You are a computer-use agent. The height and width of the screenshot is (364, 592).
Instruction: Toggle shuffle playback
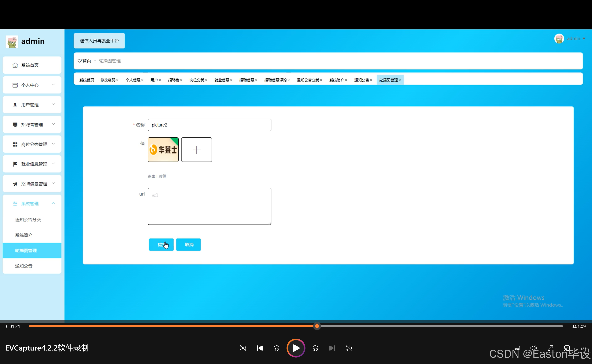[x=243, y=348]
